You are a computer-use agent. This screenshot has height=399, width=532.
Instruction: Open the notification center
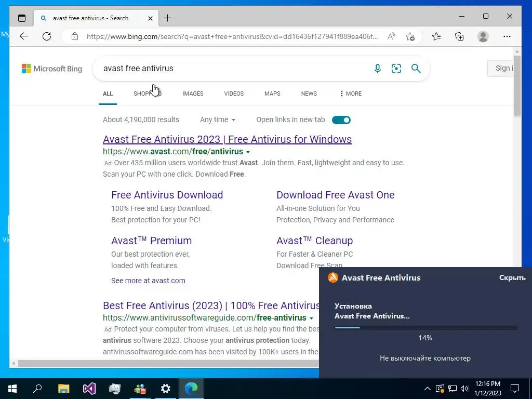click(515, 389)
